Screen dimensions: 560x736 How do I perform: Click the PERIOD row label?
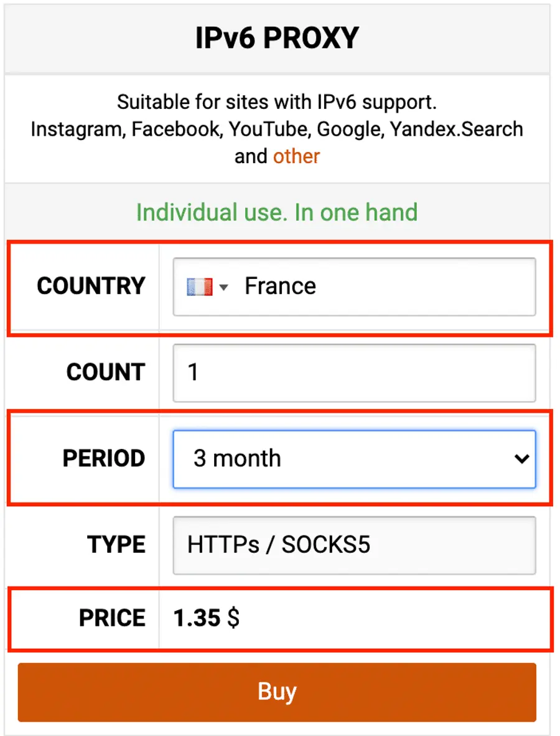click(104, 458)
